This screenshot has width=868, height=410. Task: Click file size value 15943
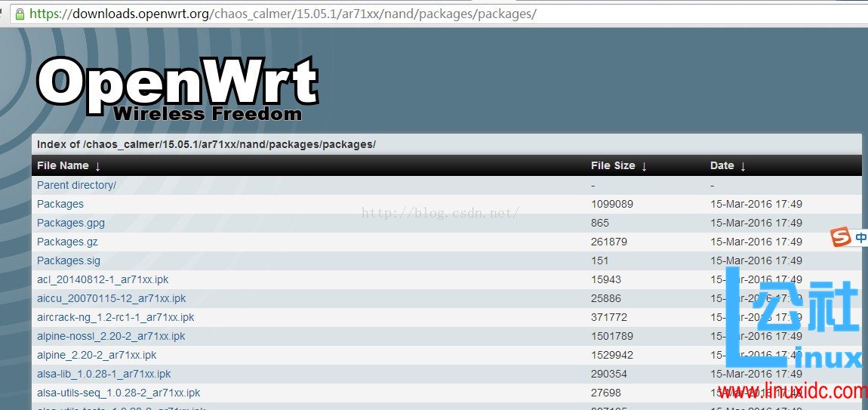click(x=605, y=279)
